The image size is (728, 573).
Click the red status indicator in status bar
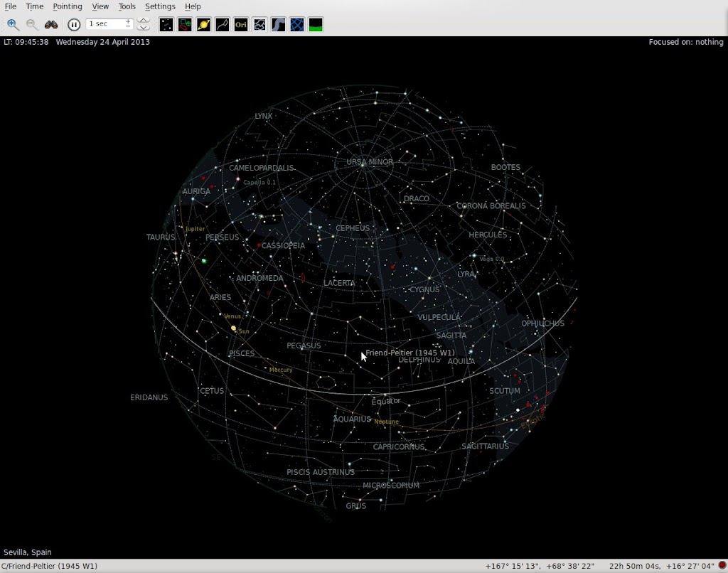click(x=722, y=566)
